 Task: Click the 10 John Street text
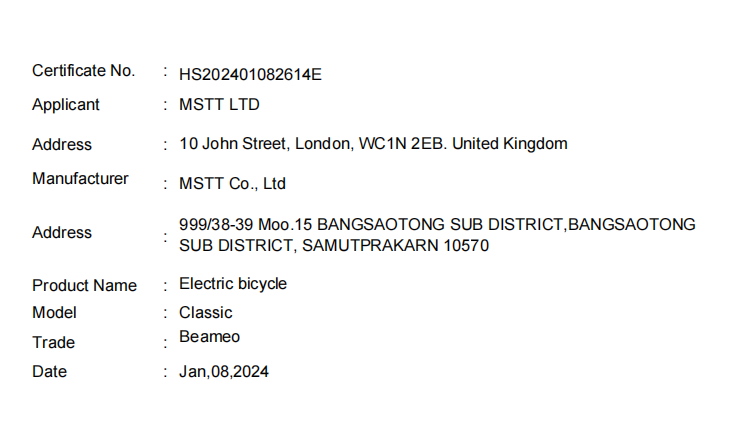click(234, 144)
